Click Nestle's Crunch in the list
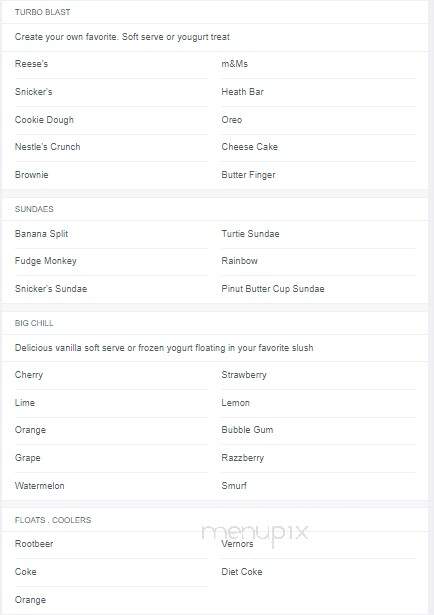Screen dimensions: 434x615 pos(47,147)
